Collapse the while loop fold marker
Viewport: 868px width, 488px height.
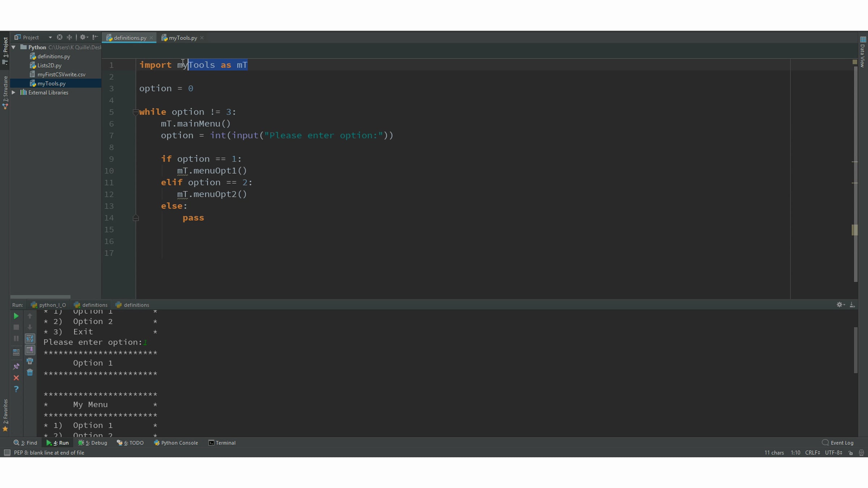pyautogui.click(x=136, y=112)
